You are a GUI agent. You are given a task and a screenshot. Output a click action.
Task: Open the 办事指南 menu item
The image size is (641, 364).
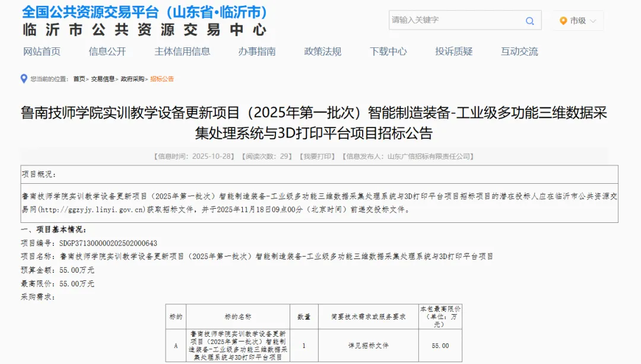(257, 52)
